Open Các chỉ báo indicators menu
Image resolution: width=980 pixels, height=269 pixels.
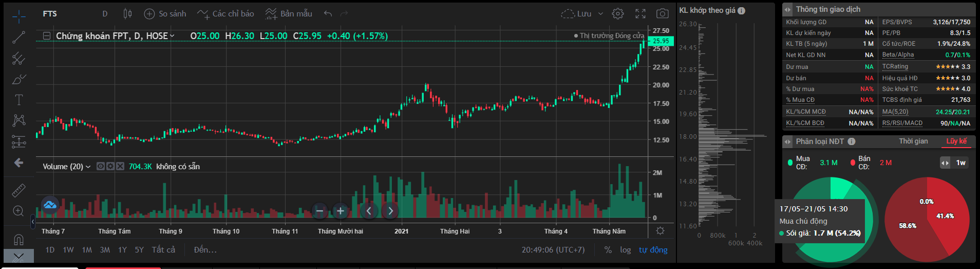click(225, 14)
